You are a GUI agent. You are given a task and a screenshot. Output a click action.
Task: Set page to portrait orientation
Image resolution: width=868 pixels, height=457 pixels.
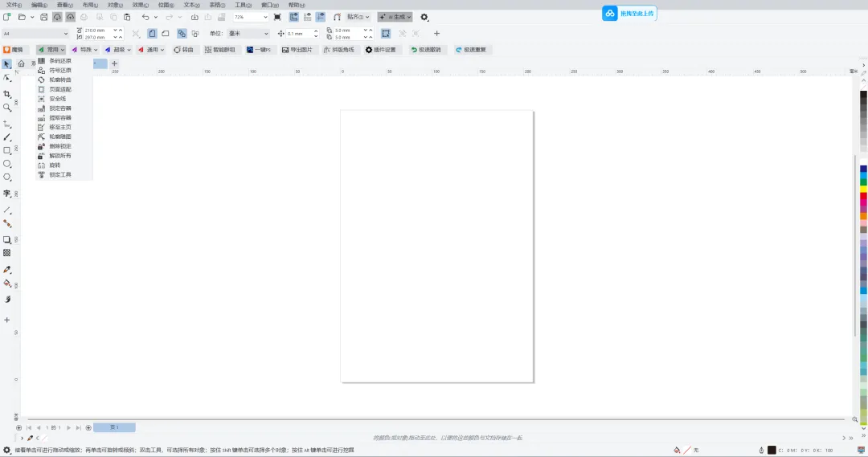coord(152,34)
